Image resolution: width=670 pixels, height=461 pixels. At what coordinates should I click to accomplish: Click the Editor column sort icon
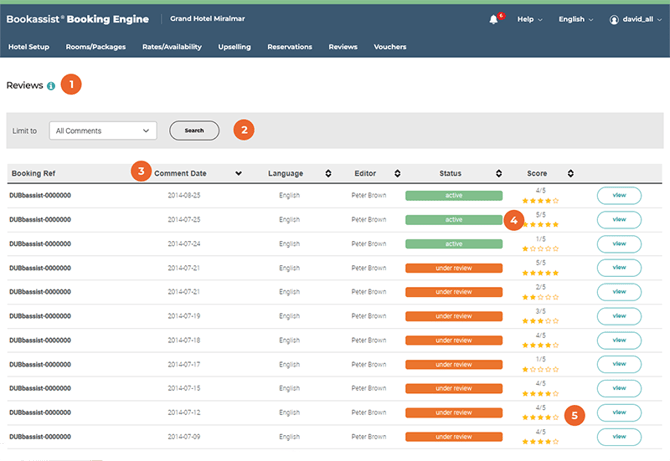pos(397,173)
